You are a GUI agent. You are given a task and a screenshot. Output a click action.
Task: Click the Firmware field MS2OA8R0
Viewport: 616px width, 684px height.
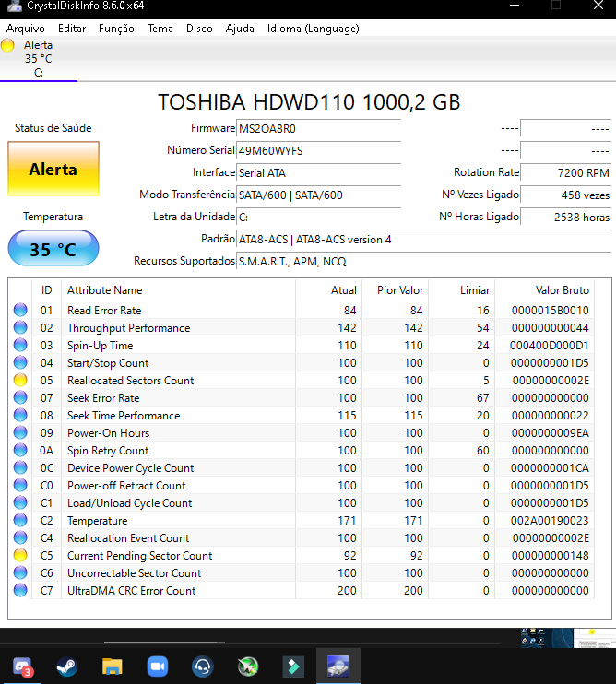click(318, 129)
